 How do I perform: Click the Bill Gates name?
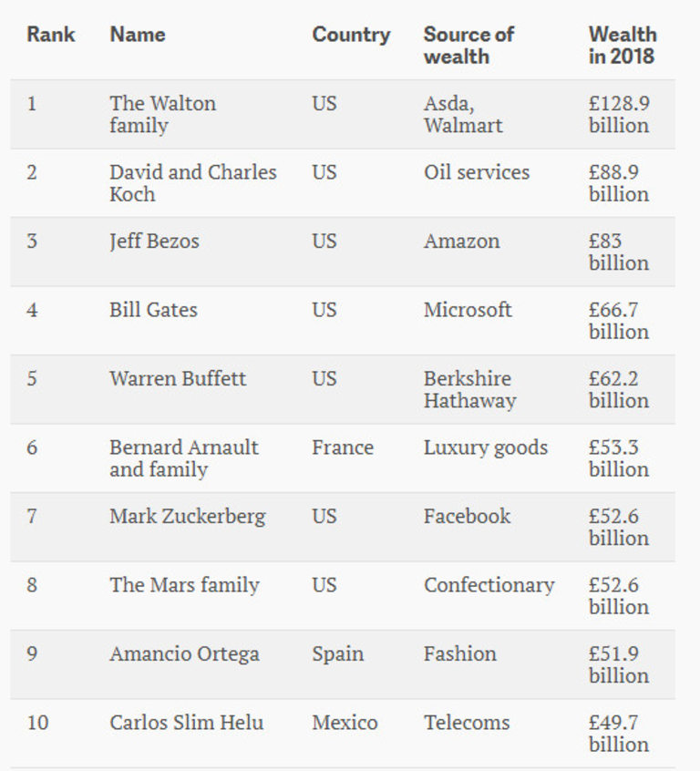(x=153, y=310)
